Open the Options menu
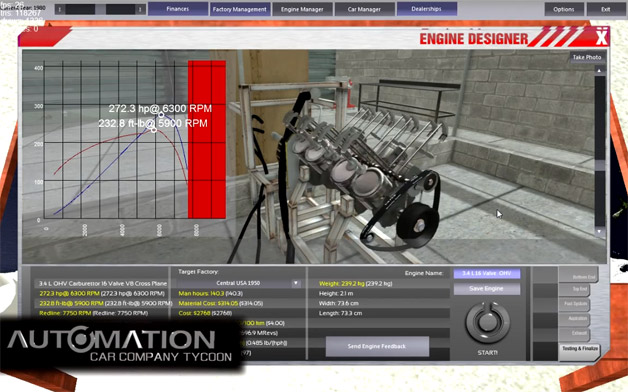 [x=564, y=9]
